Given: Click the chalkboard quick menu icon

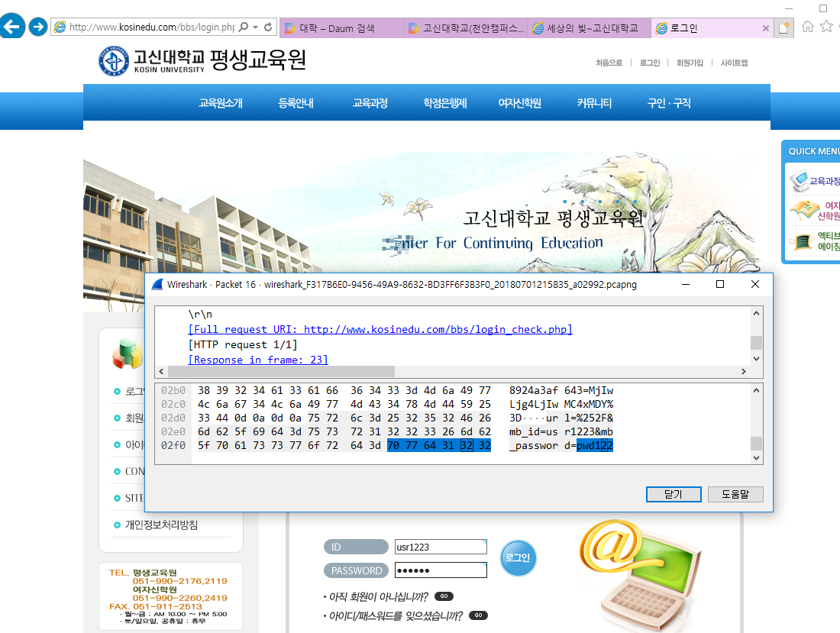Looking at the screenshot, I should [x=802, y=241].
